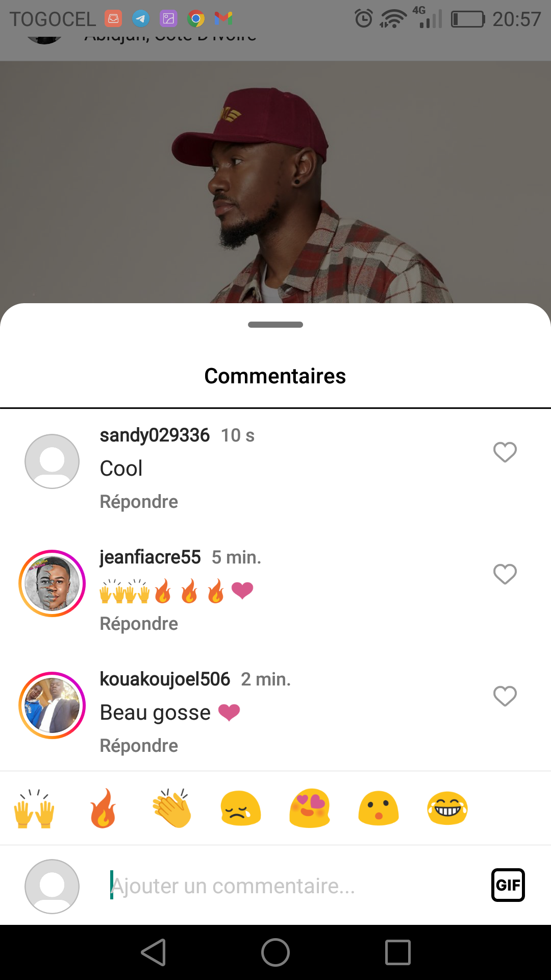Insert the fire emoji reaction

[x=103, y=809]
